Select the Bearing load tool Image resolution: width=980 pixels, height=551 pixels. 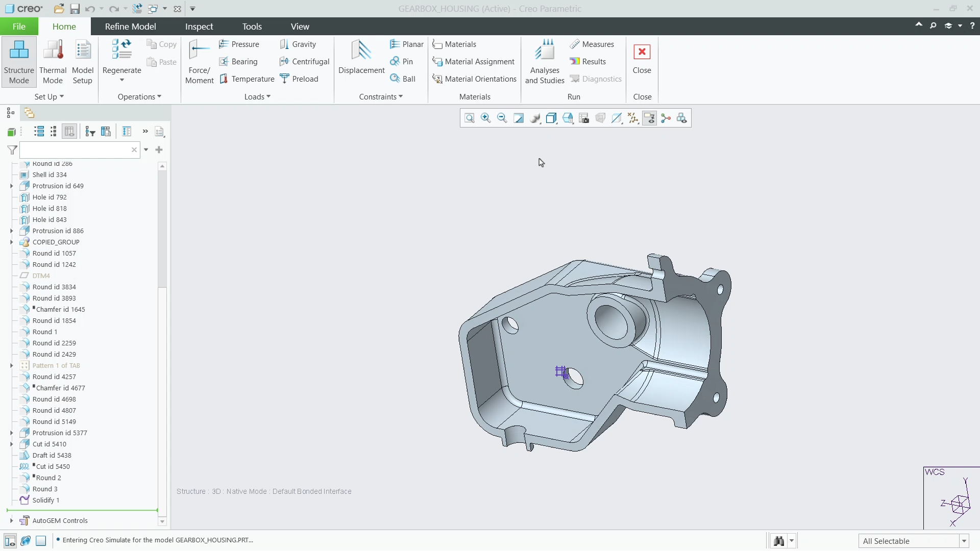tap(238, 62)
